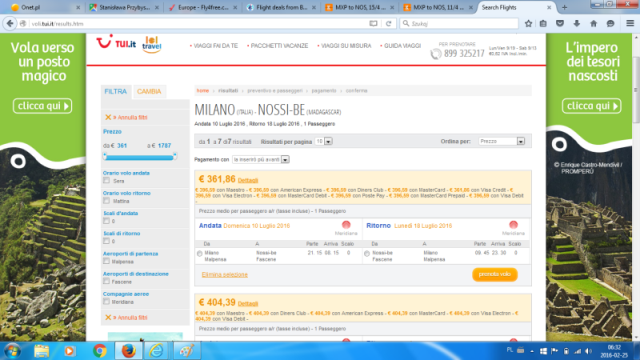Viewport: 640px width, 360px height.
Task: Open a new browser tab with plus
Action: pos(564,7)
